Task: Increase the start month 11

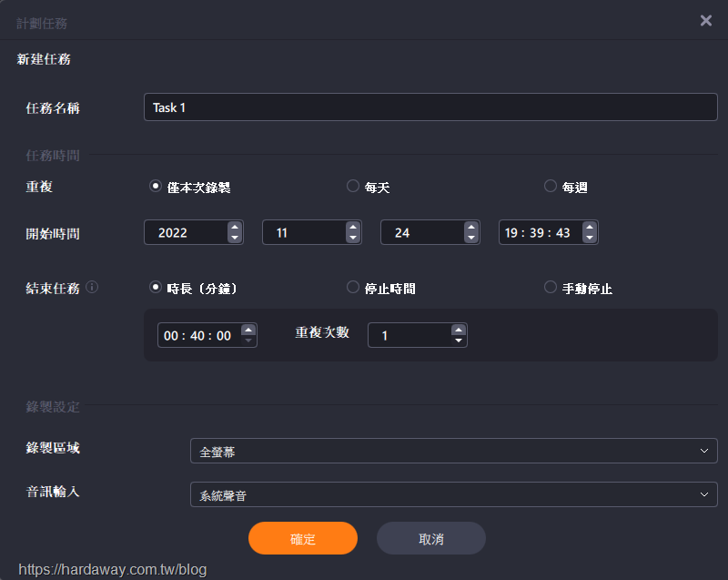Action: [x=353, y=227]
